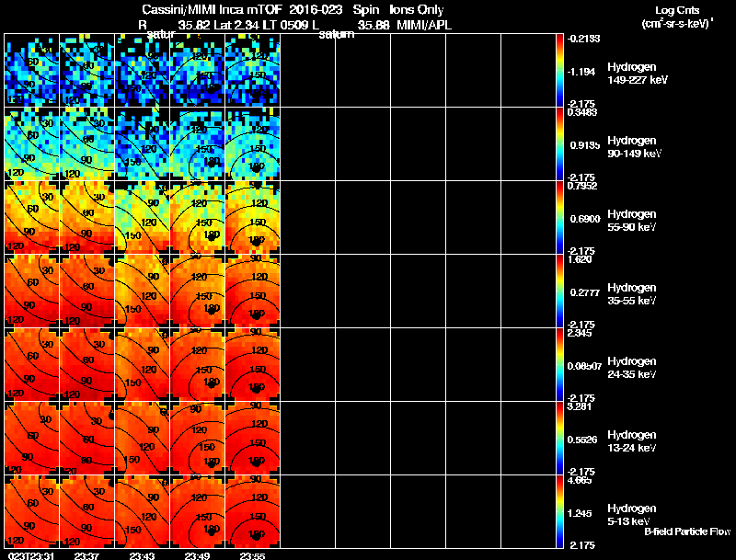Screen dimensions: 736x560
Task: Click the '23:55' time axis label
Action: coord(252,555)
